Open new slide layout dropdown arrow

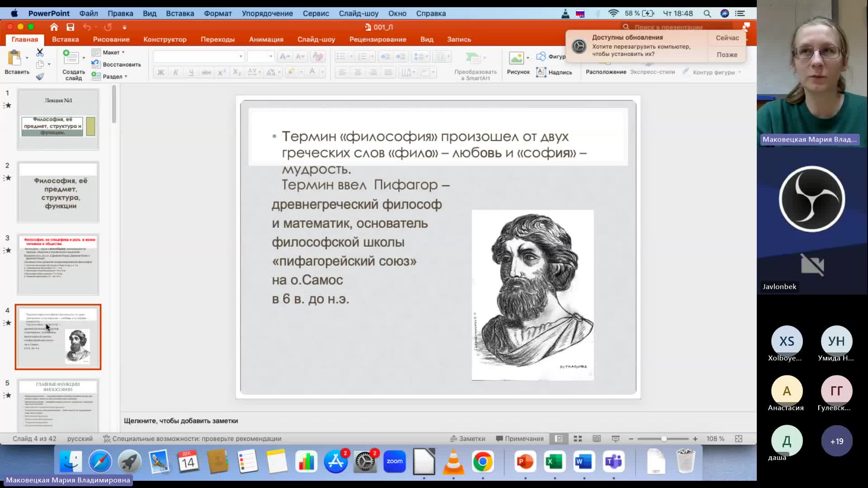click(x=84, y=58)
